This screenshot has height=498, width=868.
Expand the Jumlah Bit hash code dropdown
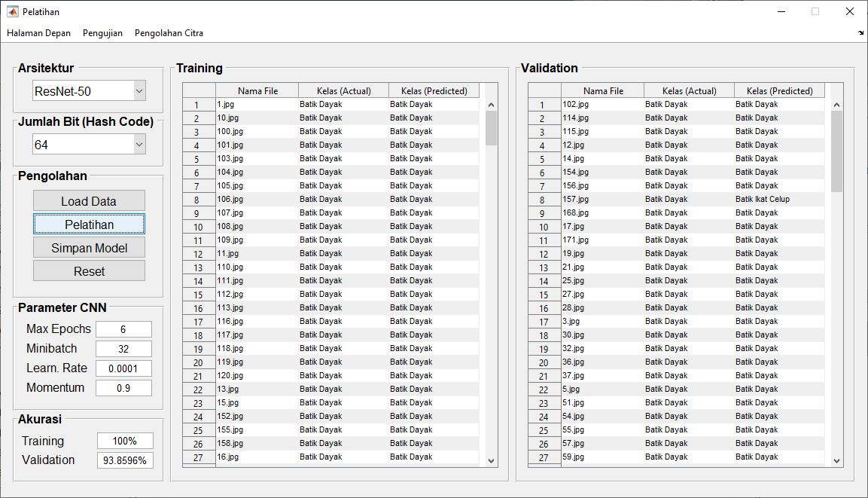point(89,144)
